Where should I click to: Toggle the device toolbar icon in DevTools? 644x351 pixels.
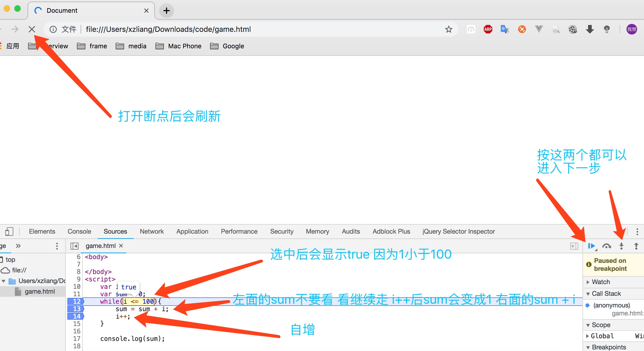click(9, 232)
